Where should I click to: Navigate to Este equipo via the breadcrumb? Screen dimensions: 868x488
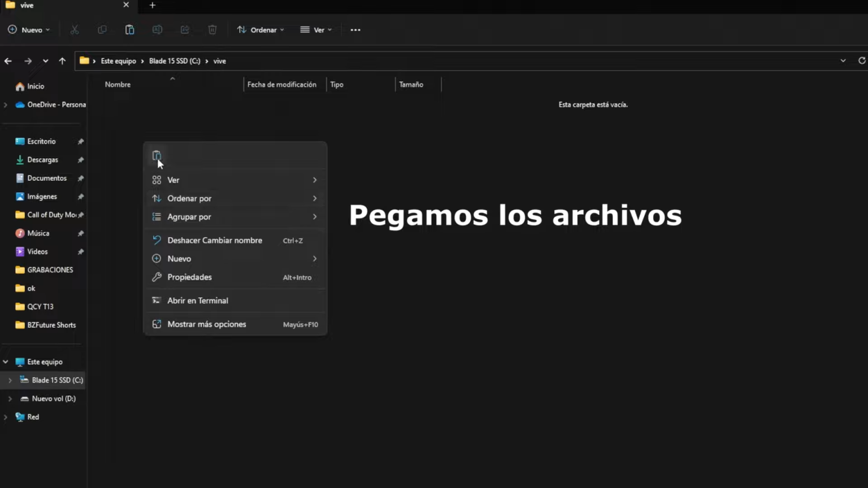[x=119, y=60]
